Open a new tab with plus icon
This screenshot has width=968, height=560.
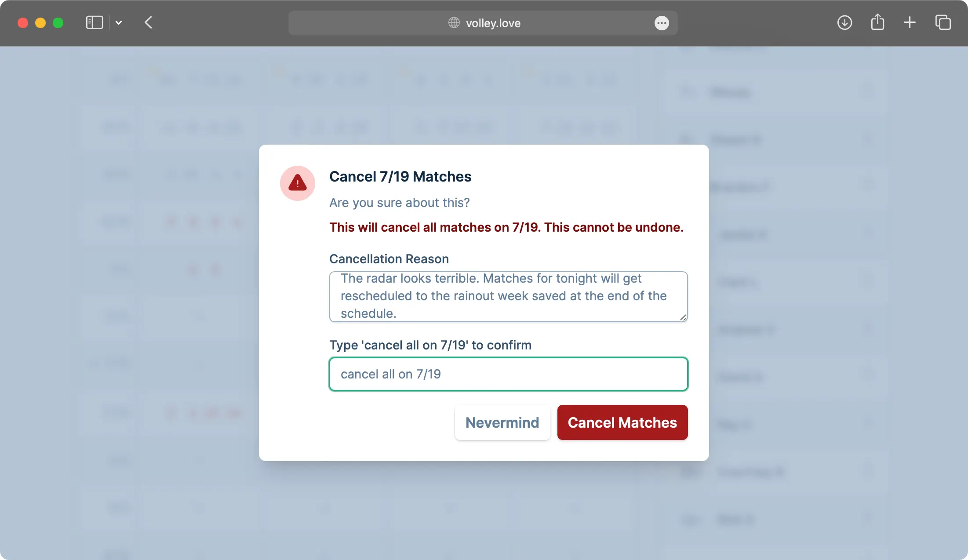click(910, 23)
